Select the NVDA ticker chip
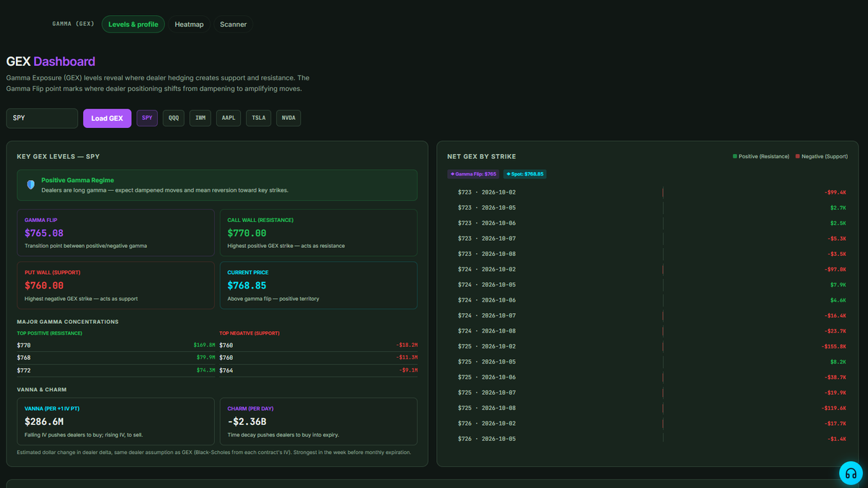Screen dimensions: 868x488 289,118
